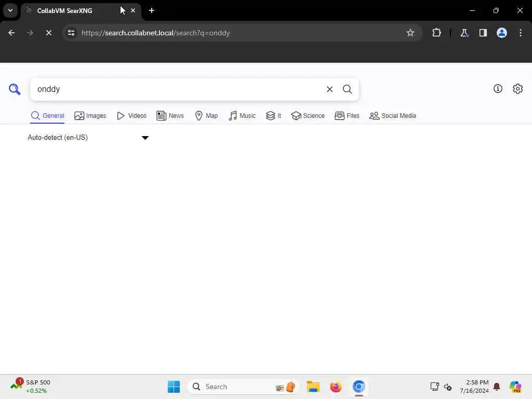The image size is (532, 399).
Task: Switch to the Music tab
Action: tap(242, 116)
